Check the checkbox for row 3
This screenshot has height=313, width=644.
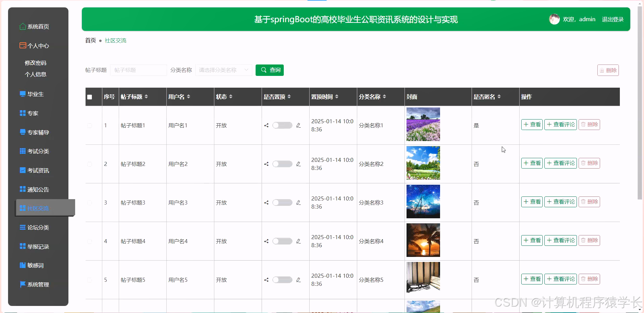(x=90, y=203)
